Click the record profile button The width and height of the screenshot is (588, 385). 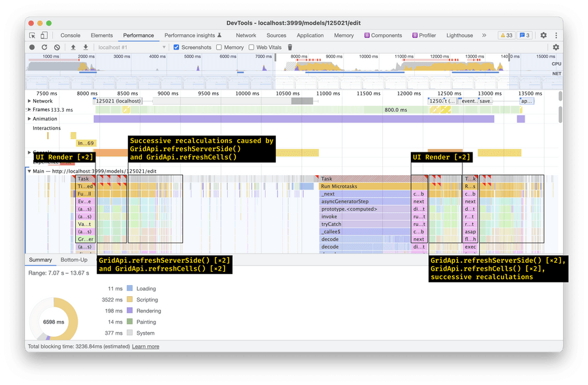[32, 47]
